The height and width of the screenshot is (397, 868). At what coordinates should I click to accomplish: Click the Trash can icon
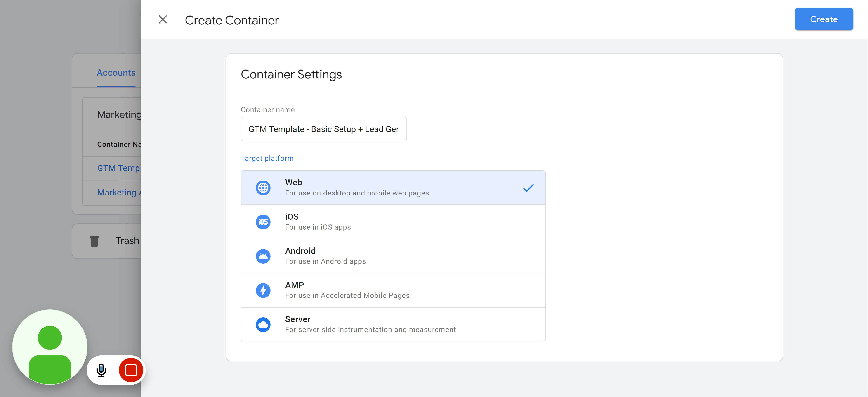[x=94, y=241]
